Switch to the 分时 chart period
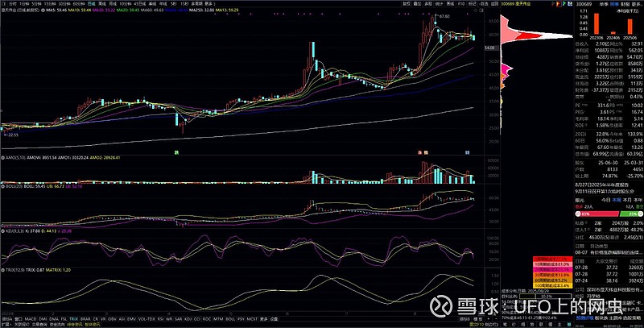Image resolution: width=644 pixels, height=328 pixels. pyautogui.click(x=13, y=3)
